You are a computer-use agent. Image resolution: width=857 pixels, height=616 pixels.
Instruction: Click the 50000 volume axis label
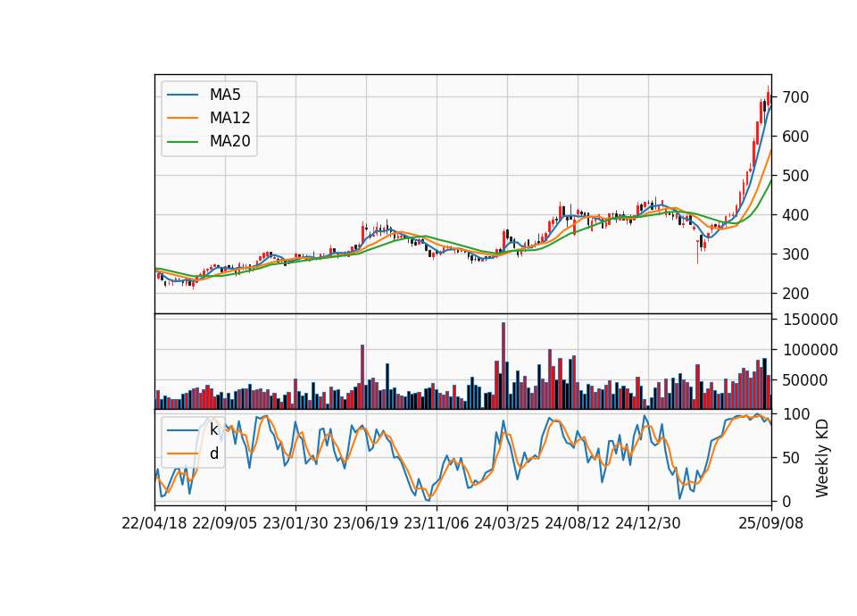[805, 380]
